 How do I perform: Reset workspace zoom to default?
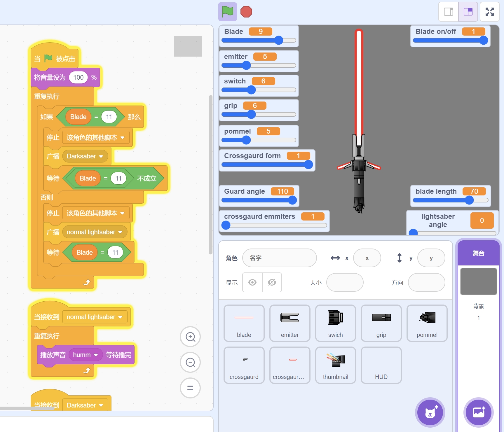(191, 388)
